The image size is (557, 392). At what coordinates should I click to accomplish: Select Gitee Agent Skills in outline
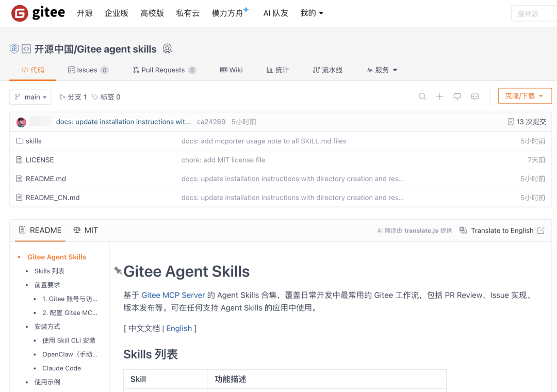coord(57,257)
